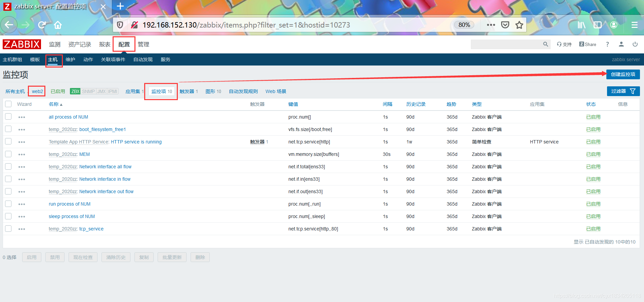
Task: Click the 创建监控项 button
Action: pyautogui.click(x=623, y=74)
